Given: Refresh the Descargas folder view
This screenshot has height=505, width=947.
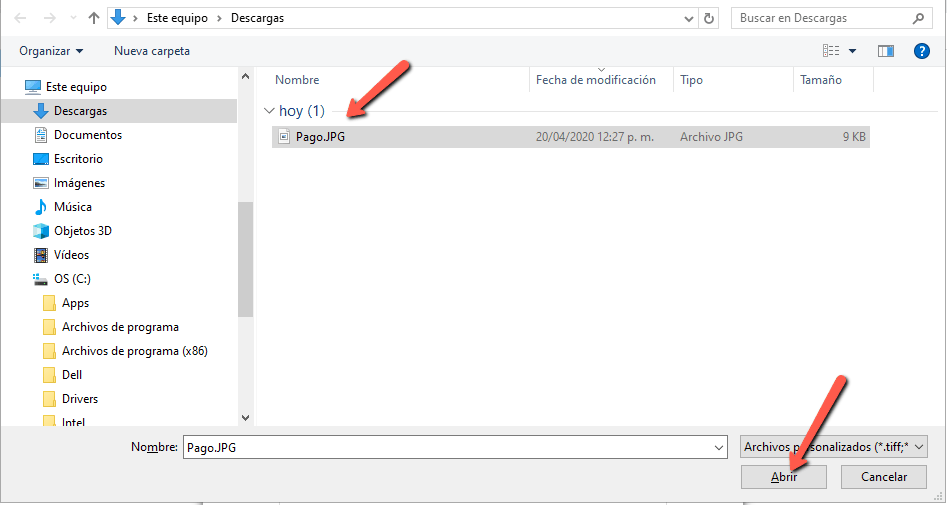Looking at the screenshot, I should tap(710, 18).
